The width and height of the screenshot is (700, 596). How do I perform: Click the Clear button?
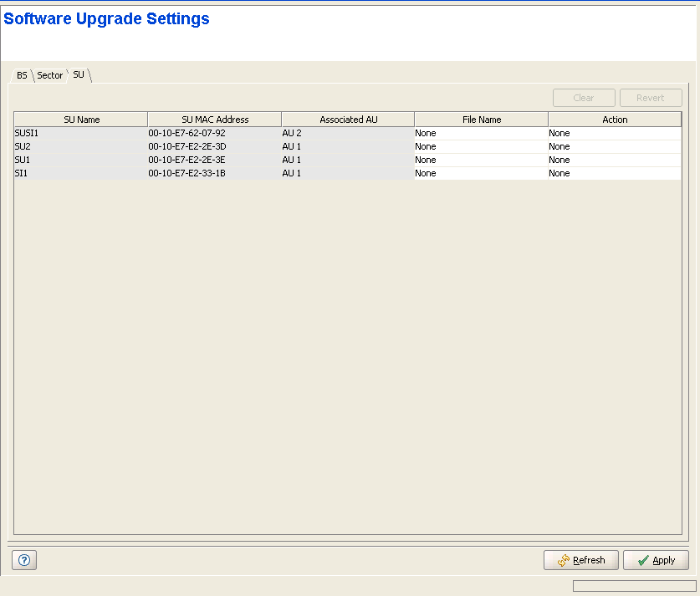(x=584, y=98)
